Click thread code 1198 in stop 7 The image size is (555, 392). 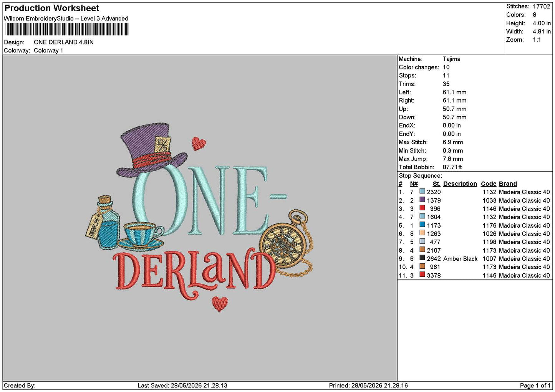point(489,242)
